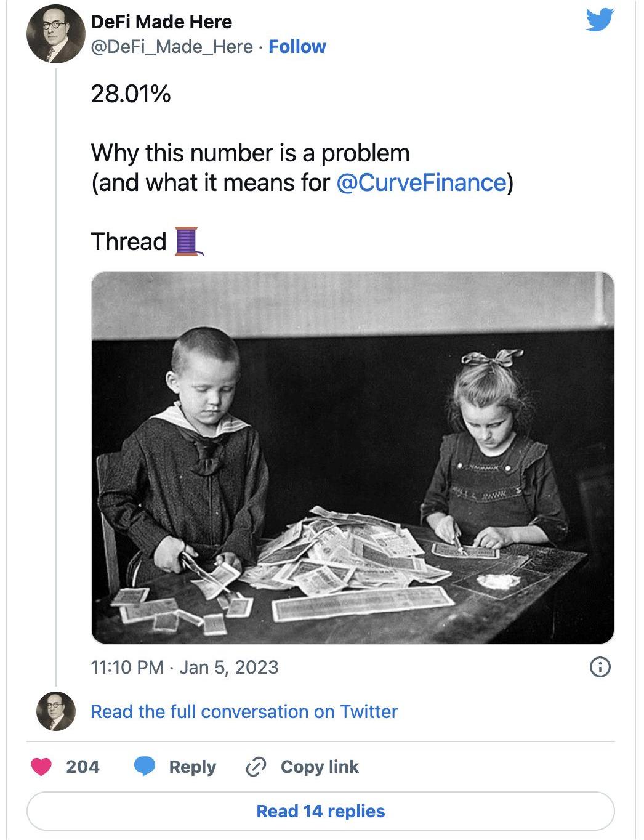Screen dimensions: 644x840
Task: Click the Copy link text label
Action: tap(320, 767)
